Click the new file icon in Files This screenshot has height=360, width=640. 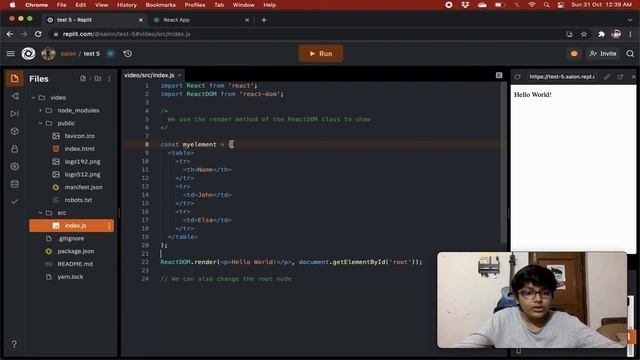[83, 78]
